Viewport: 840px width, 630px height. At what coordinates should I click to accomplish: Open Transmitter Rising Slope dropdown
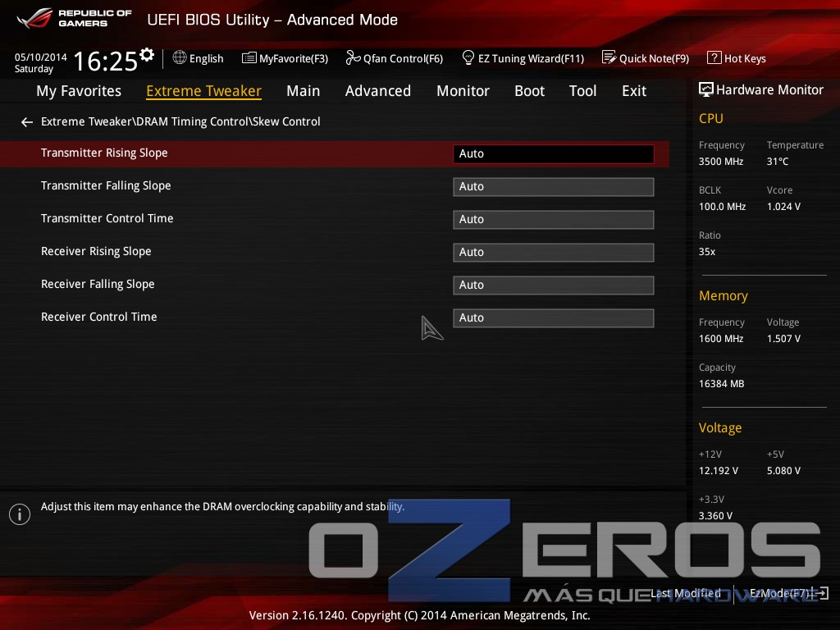[554, 153]
